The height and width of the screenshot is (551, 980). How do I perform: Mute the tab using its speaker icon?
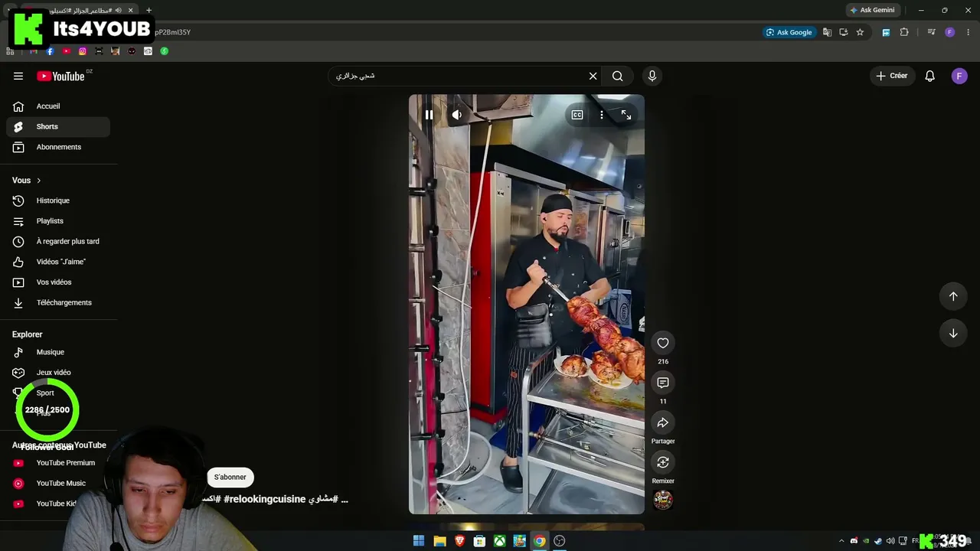pos(118,10)
